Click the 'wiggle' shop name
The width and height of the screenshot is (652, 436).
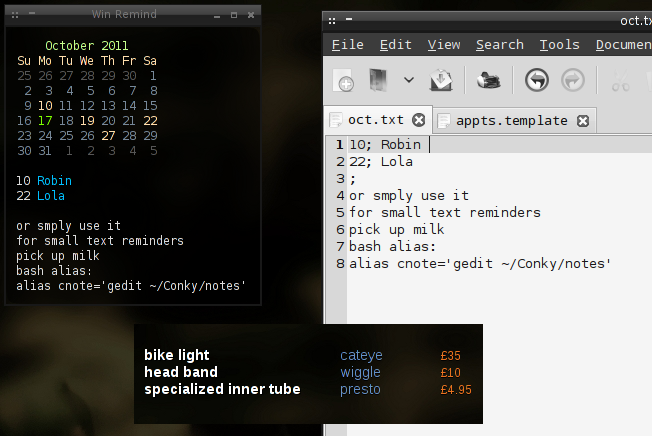(360, 373)
